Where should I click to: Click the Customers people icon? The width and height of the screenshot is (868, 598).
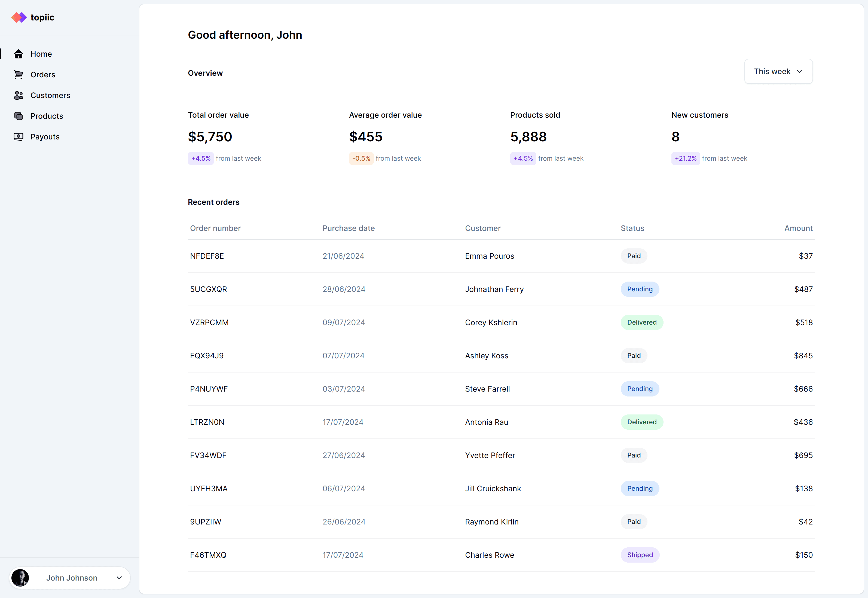pos(18,95)
